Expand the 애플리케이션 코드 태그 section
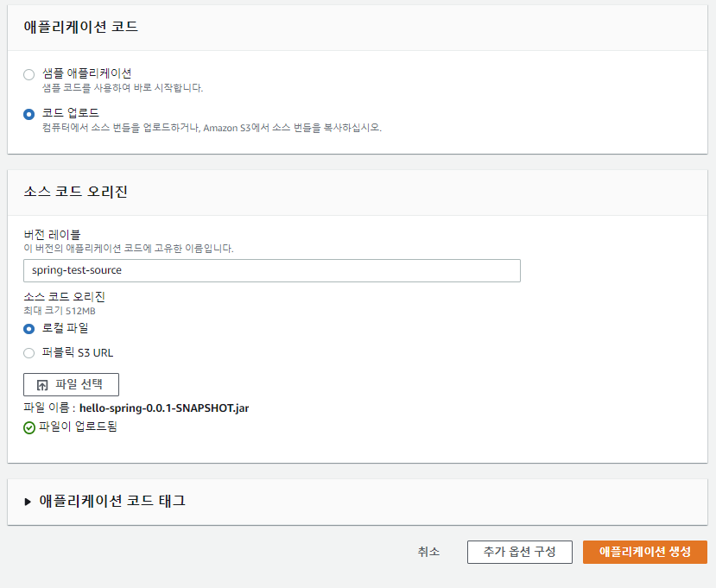This screenshot has height=588, width=716. (x=28, y=502)
